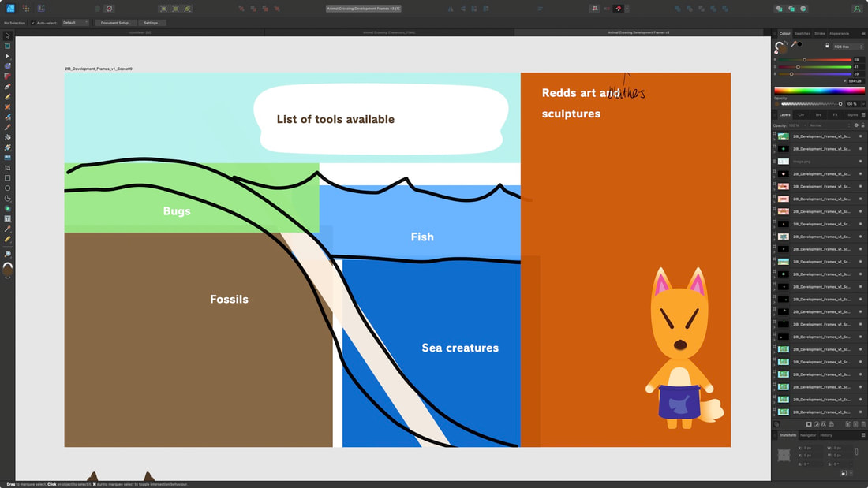Viewport: 868px width, 488px height.
Task: Select the Artistic Text tool
Action: point(8,218)
